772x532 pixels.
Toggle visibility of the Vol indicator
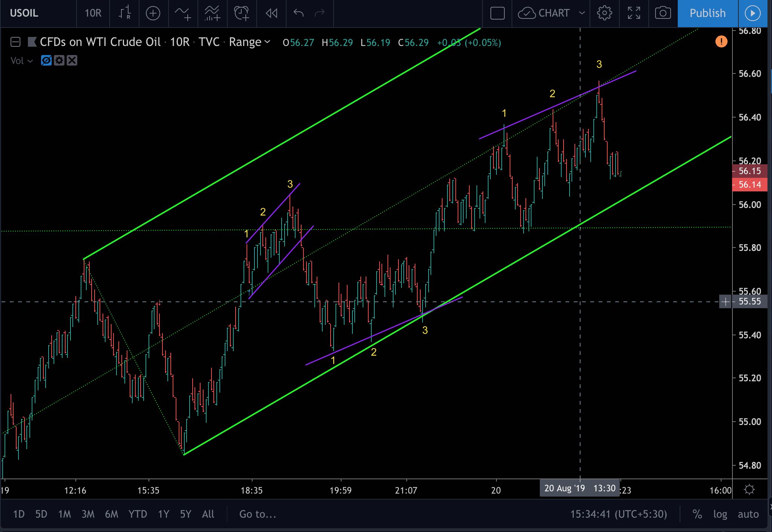click(46, 60)
